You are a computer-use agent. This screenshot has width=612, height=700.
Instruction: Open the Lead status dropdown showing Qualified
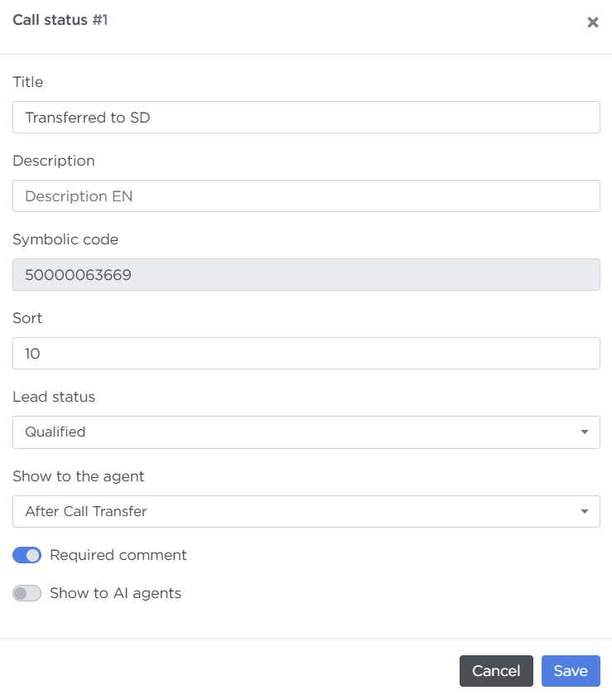(x=306, y=432)
